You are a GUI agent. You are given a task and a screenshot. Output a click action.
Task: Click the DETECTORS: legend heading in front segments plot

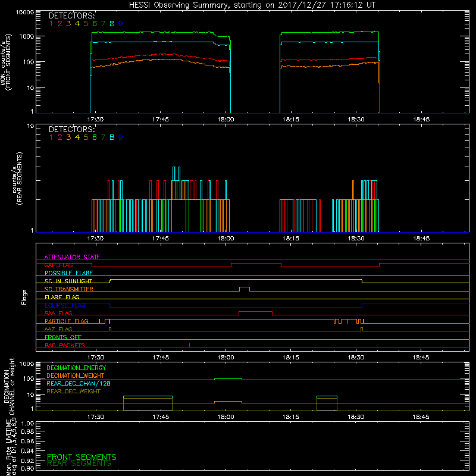point(71,15)
